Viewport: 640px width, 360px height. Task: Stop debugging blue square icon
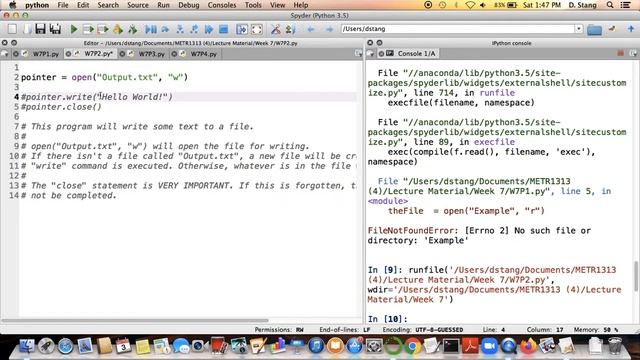click(x=223, y=29)
